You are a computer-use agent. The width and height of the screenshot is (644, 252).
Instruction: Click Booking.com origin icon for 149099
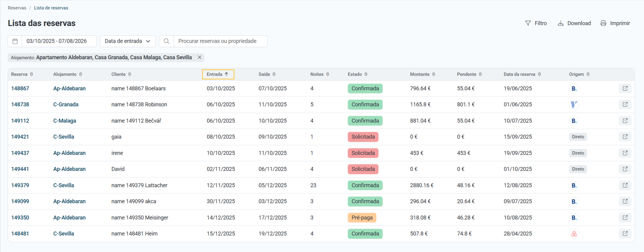(x=574, y=201)
